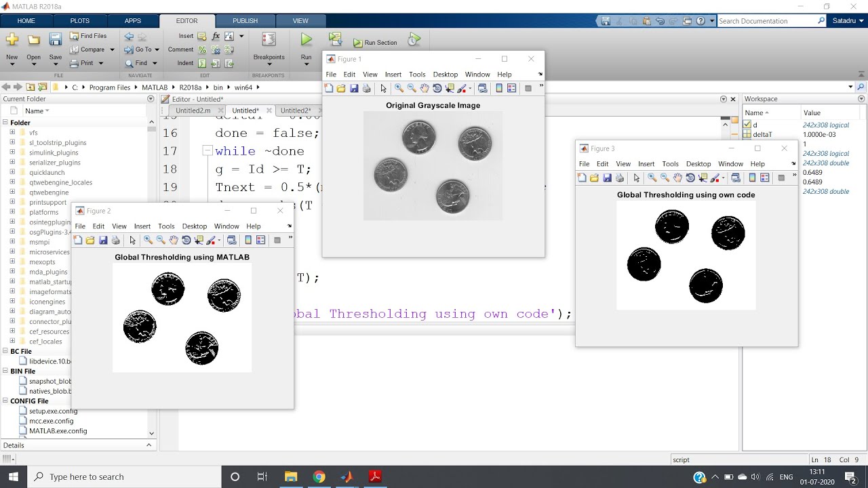
Task: Click the Run Section button
Action: [x=375, y=43]
